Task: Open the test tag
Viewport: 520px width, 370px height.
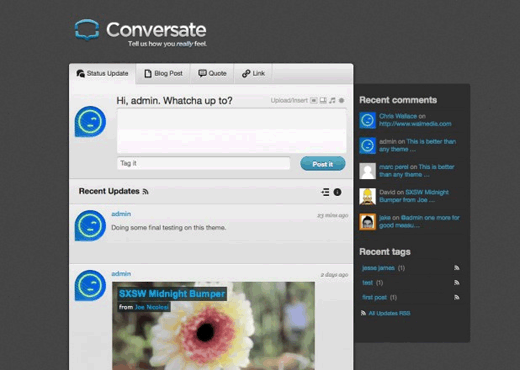Action: 367,283
